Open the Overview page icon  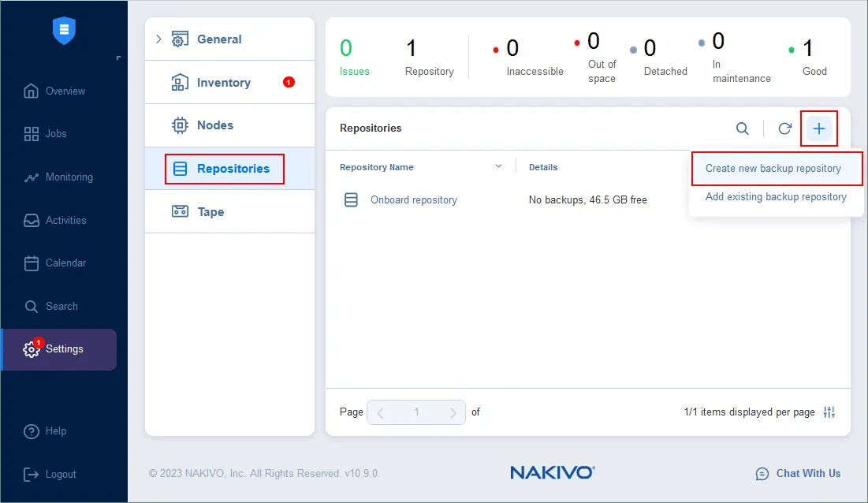[x=32, y=91]
